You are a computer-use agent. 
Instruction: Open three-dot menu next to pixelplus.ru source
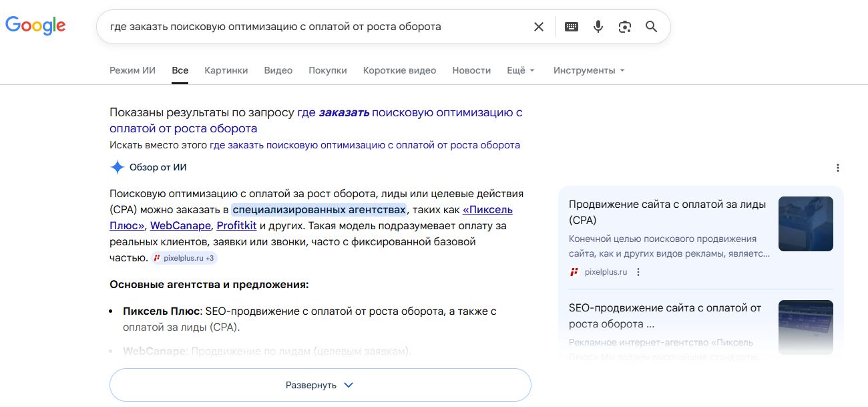pyautogui.click(x=638, y=272)
